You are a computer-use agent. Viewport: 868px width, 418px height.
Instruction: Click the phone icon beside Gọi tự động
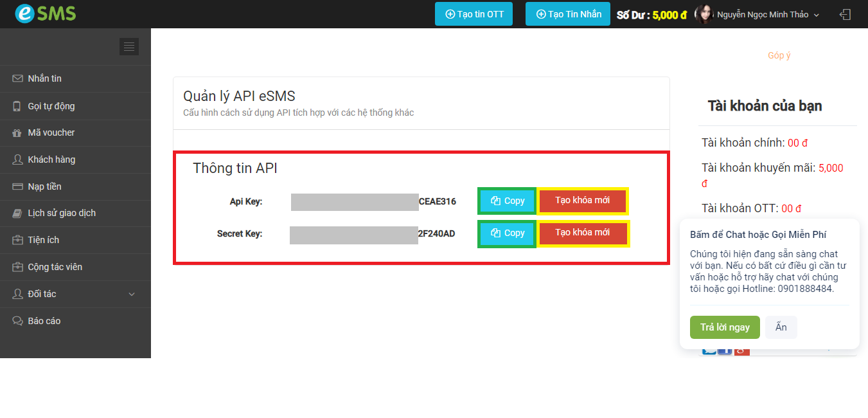(17, 106)
